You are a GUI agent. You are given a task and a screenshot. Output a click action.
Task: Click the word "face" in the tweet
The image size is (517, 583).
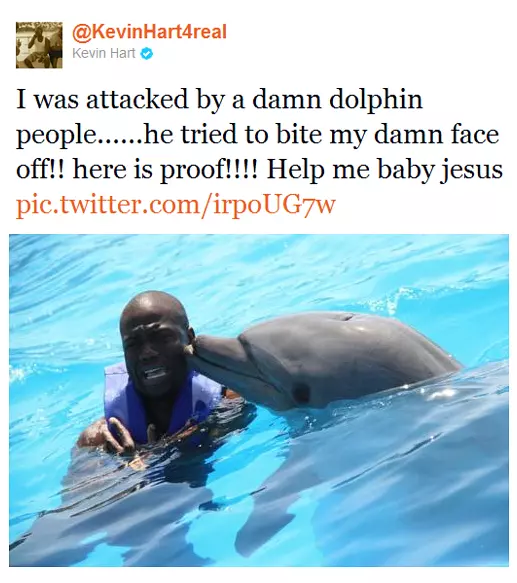pyautogui.click(x=475, y=135)
